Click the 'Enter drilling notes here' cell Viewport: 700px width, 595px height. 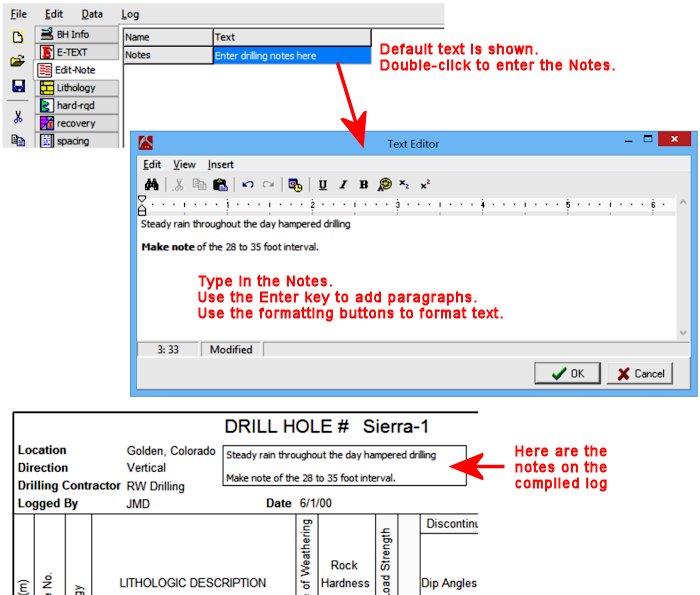290,55
